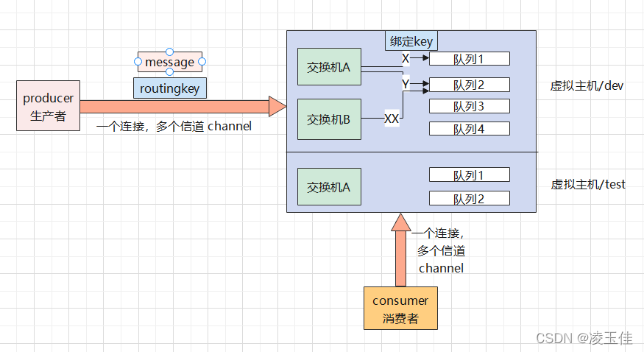Select the producer 生产者 box
This screenshot has width=644, height=352.
tap(48, 105)
